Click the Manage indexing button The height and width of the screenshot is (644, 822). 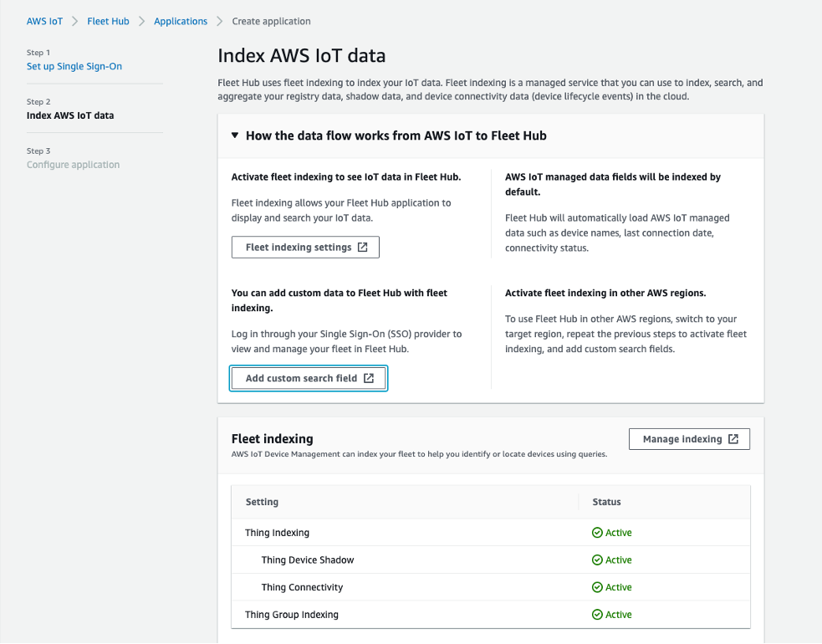click(x=690, y=438)
